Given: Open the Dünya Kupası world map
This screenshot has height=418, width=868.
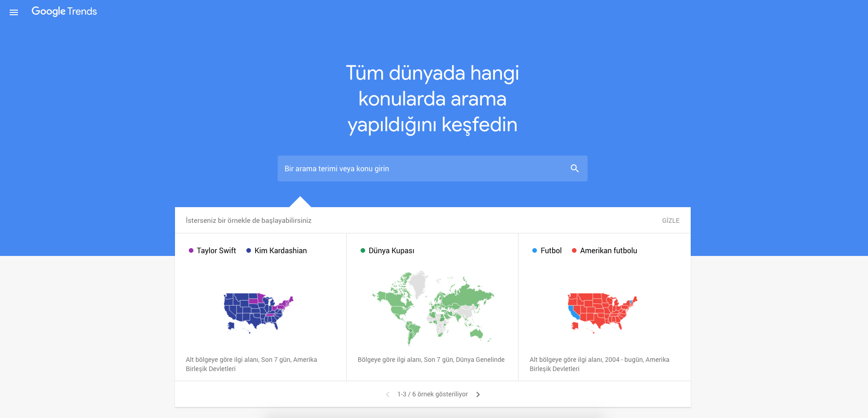Looking at the screenshot, I should pyautogui.click(x=432, y=308).
